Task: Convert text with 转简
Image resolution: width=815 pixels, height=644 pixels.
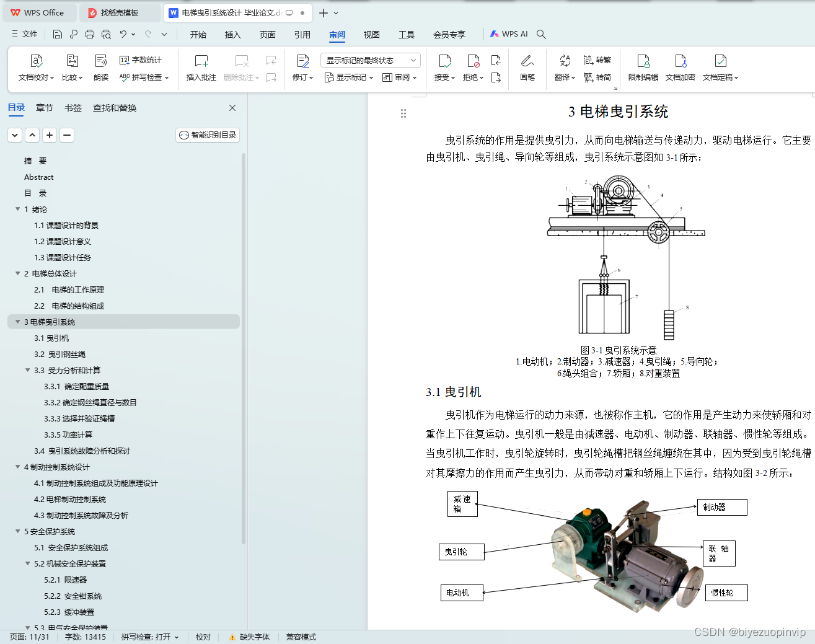Action: pos(597,77)
